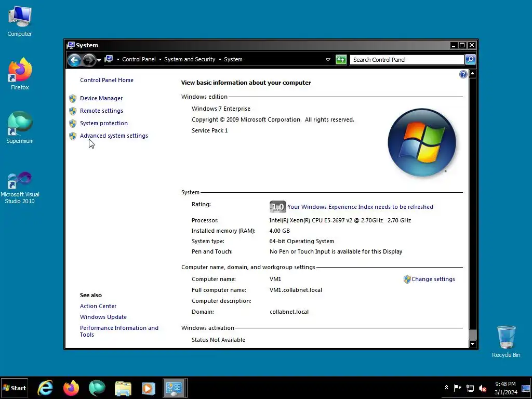Click the Back navigation arrow
The height and width of the screenshot is (399, 532).
point(74,60)
